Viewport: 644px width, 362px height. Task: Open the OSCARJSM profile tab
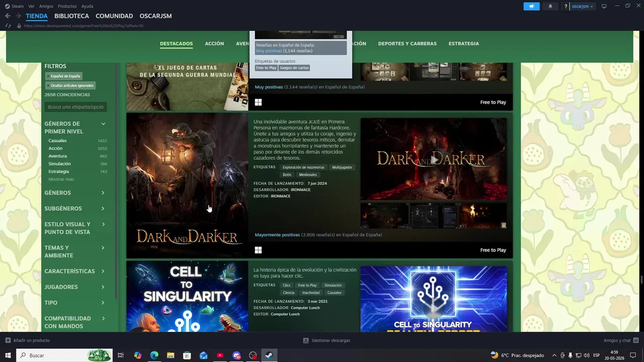[155, 16]
